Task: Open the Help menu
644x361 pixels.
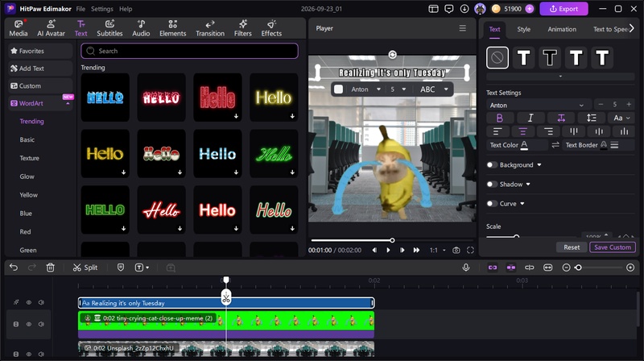Action: pos(126,9)
